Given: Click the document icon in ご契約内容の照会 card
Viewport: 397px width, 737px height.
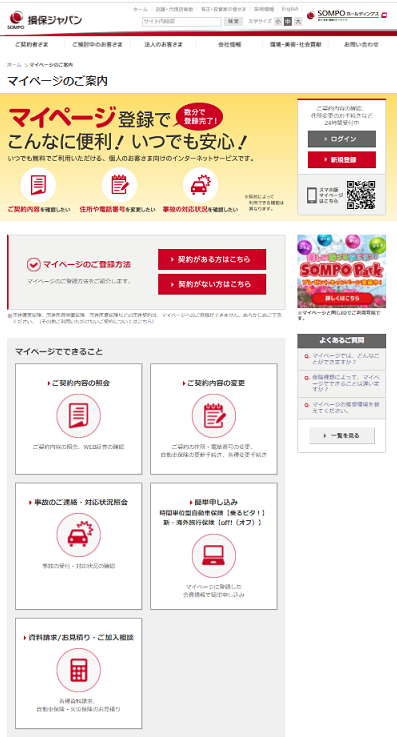Looking at the screenshot, I should (x=78, y=416).
